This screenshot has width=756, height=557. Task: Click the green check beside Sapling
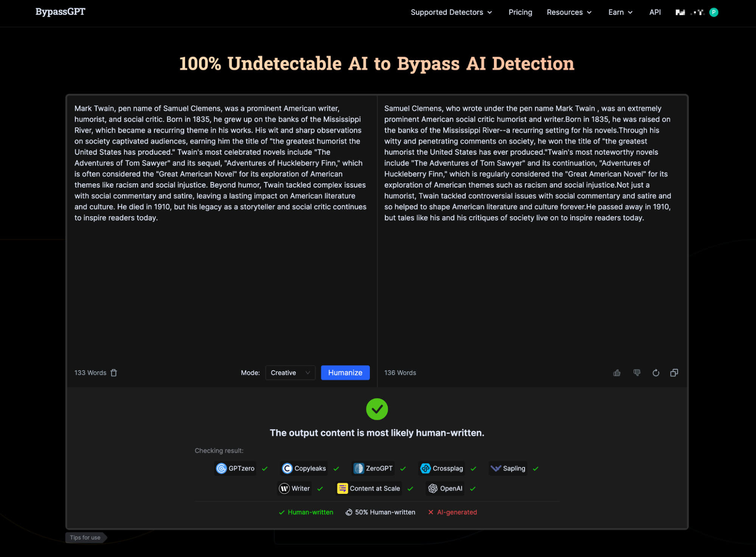(536, 469)
